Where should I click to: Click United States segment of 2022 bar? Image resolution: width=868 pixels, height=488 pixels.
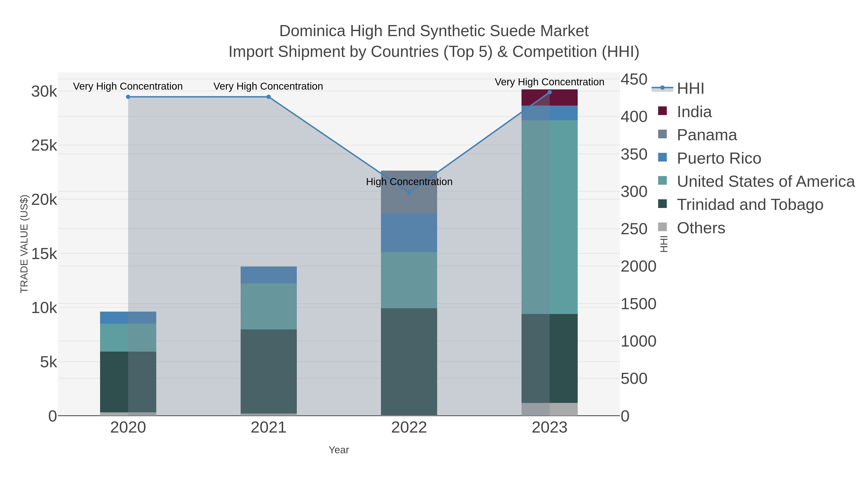point(409,280)
